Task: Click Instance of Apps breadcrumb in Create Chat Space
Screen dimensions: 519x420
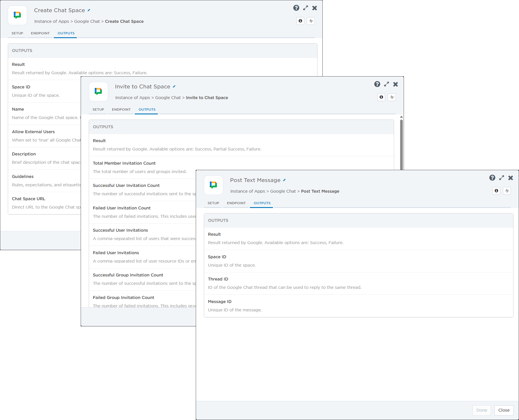Action: coord(52,21)
